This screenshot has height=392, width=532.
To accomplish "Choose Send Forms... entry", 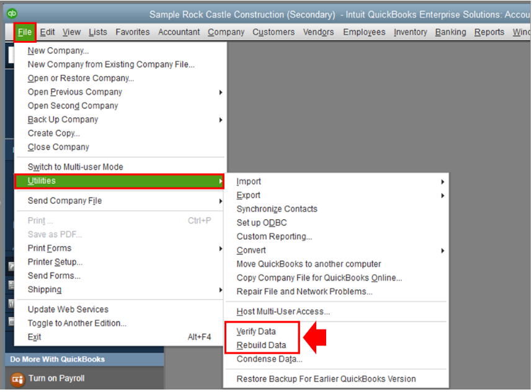I will pyautogui.click(x=120, y=276).
